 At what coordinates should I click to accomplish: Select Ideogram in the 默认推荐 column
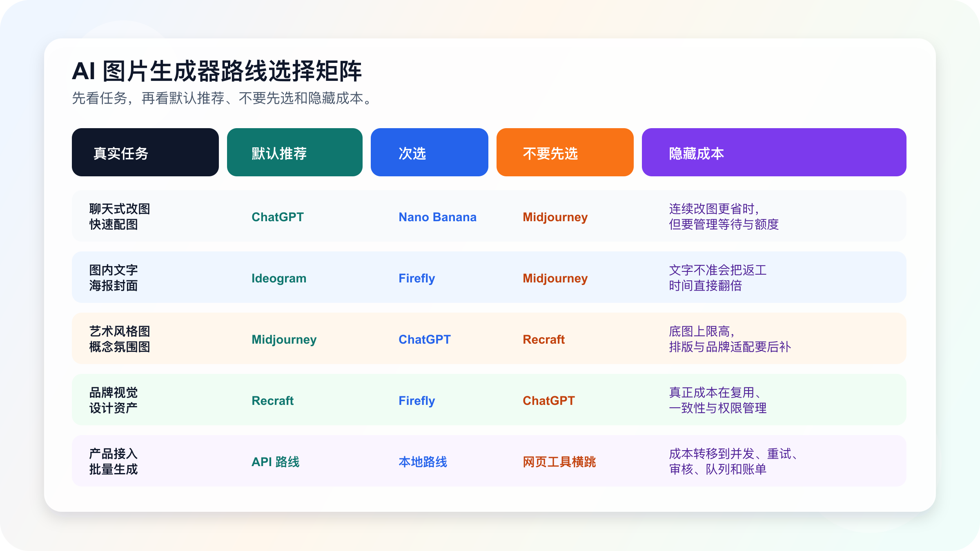click(x=279, y=278)
